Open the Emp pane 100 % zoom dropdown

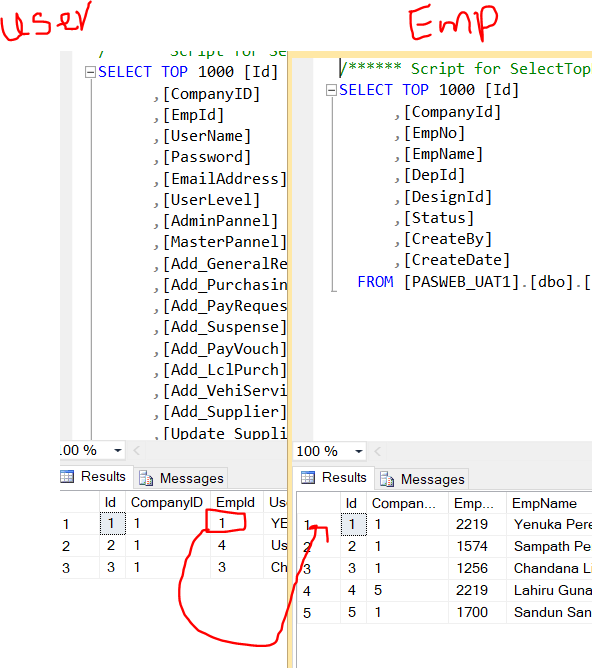pos(359,451)
